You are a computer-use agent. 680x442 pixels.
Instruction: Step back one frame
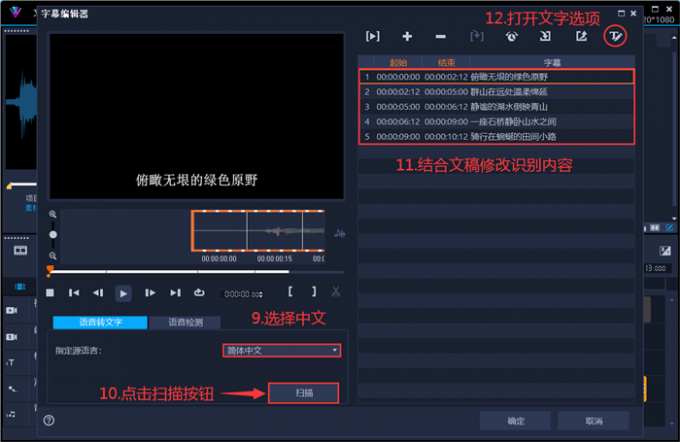click(98, 293)
